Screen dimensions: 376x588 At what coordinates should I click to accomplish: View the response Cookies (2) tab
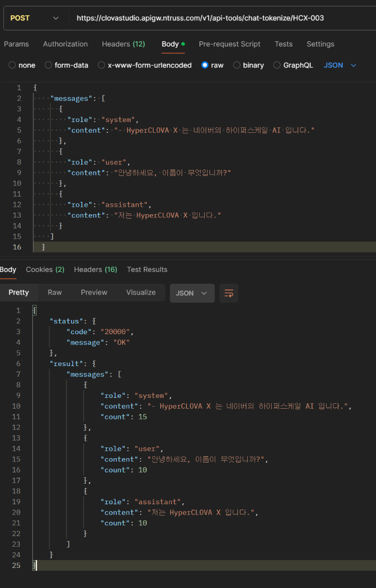click(45, 269)
